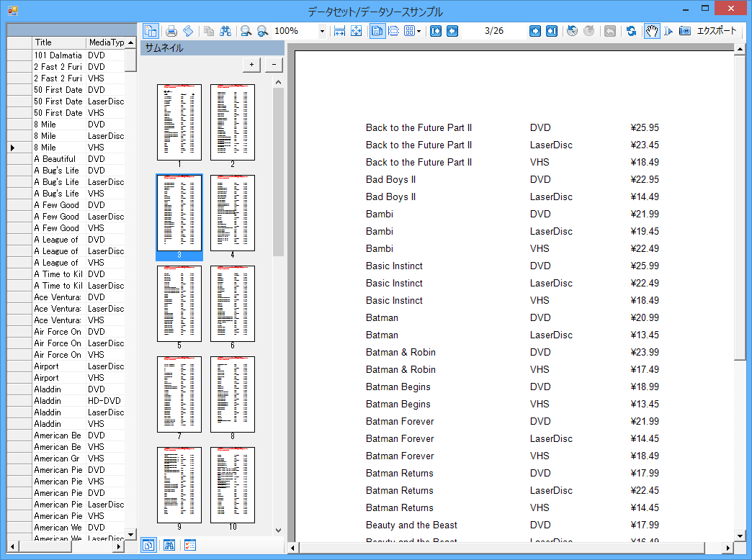Activate the hand pan tool
The width and height of the screenshot is (752, 560).
652,31
